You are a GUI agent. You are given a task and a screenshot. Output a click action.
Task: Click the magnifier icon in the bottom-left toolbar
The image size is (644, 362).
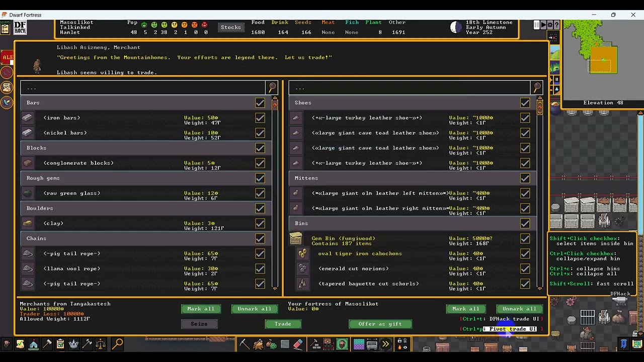tap(118, 344)
